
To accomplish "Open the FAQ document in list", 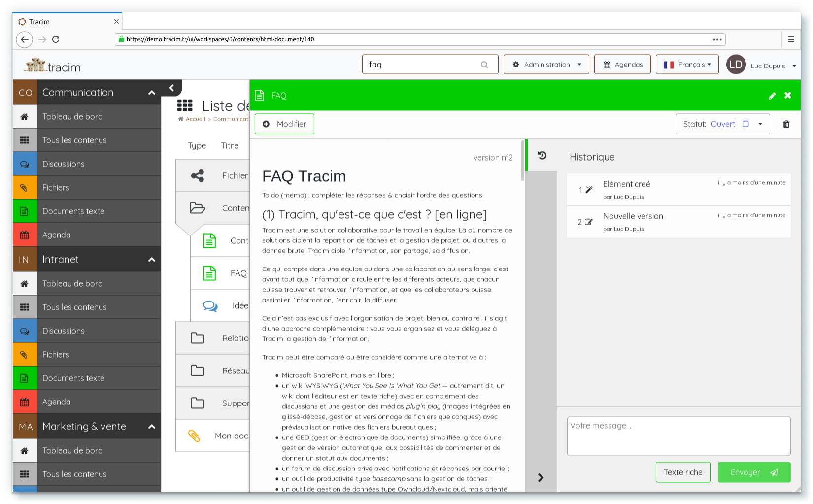I will pyautogui.click(x=220, y=273).
